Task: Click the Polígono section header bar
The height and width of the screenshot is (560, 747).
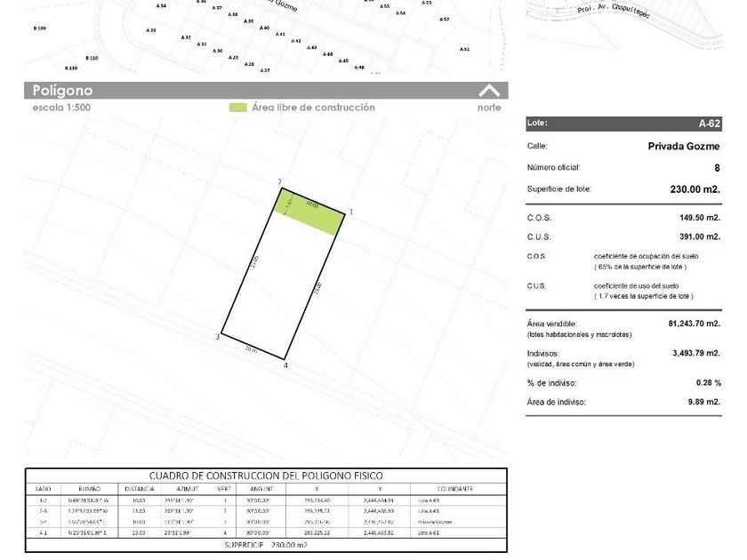Action: point(266,91)
